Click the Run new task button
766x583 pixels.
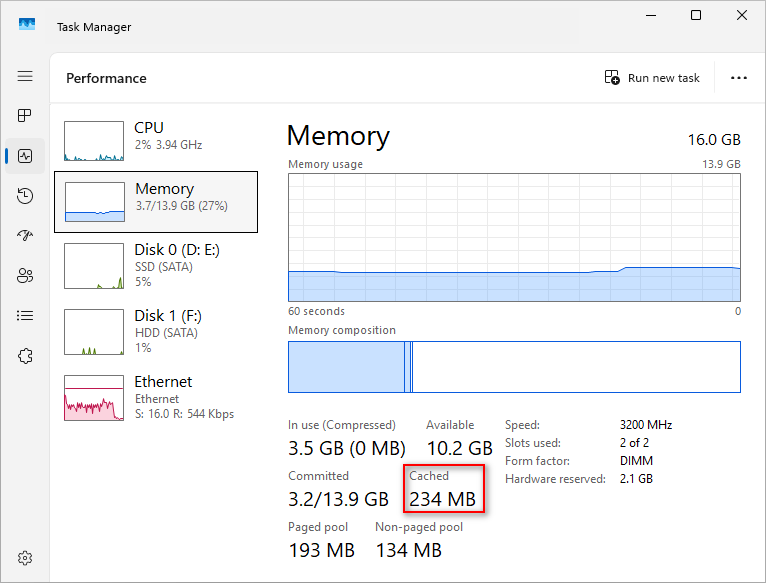pyautogui.click(x=652, y=78)
